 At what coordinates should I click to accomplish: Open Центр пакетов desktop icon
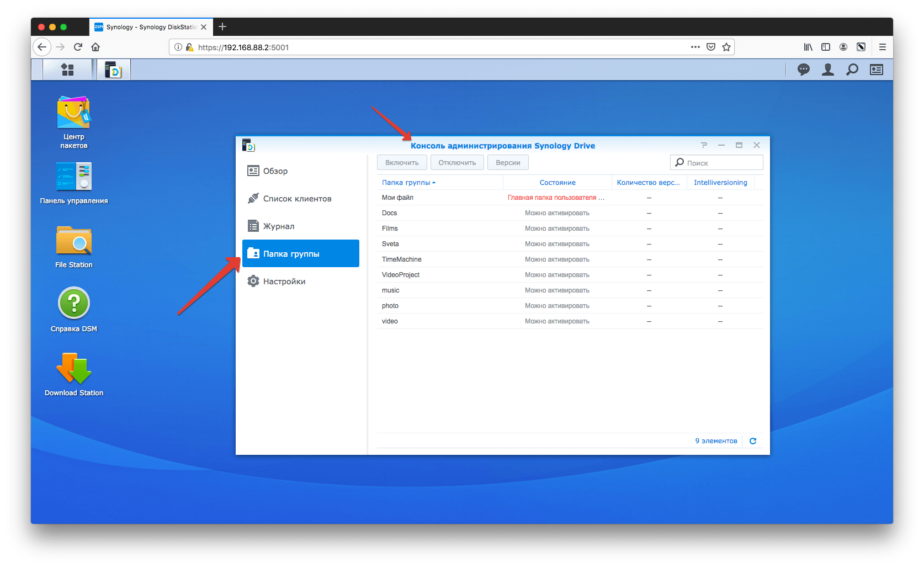pos(74,123)
